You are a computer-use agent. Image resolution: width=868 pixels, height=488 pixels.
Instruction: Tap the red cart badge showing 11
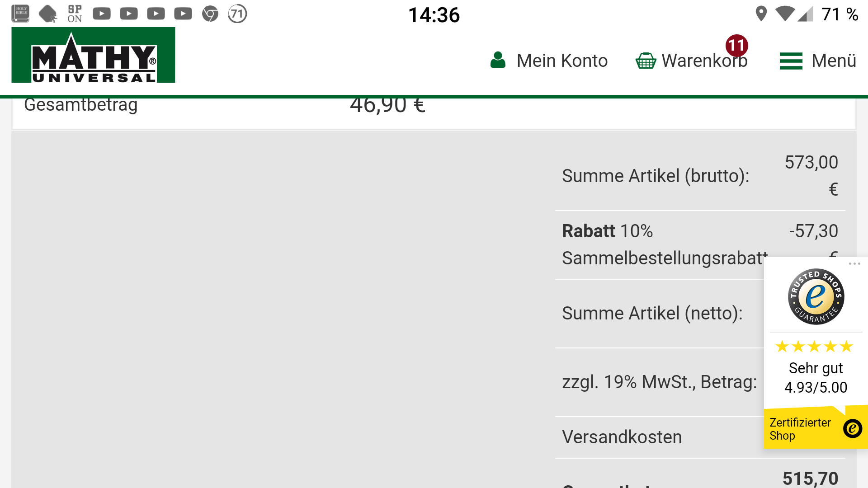(x=736, y=45)
